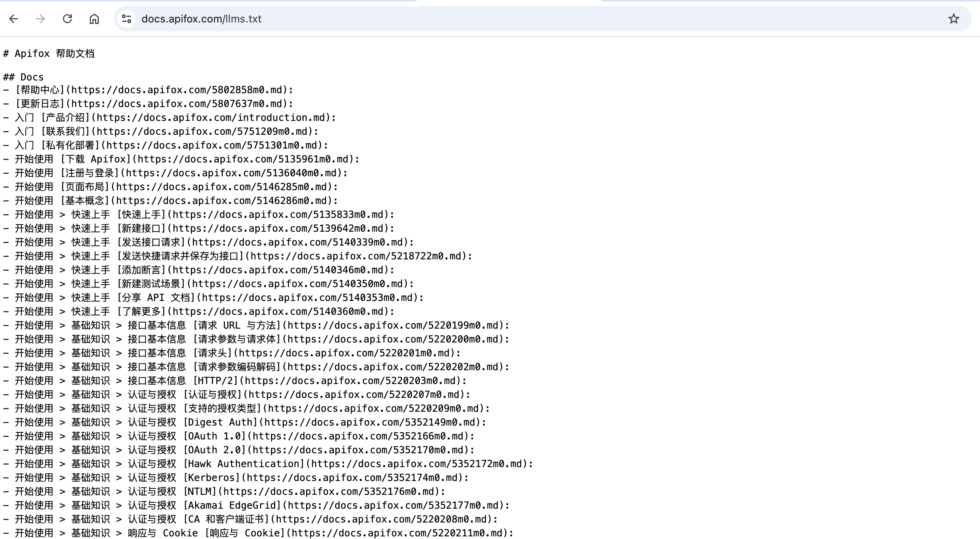This screenshot has height=539, width=980.
Task: Bookmark this page with the star icon
Action: tap(953, 19)
